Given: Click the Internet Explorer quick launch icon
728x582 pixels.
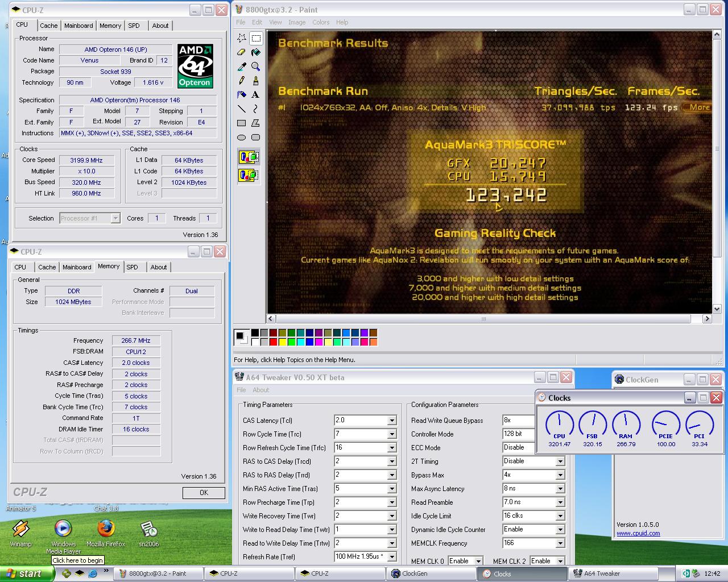Looking at the screenshot, I should [x=93, y=574].
